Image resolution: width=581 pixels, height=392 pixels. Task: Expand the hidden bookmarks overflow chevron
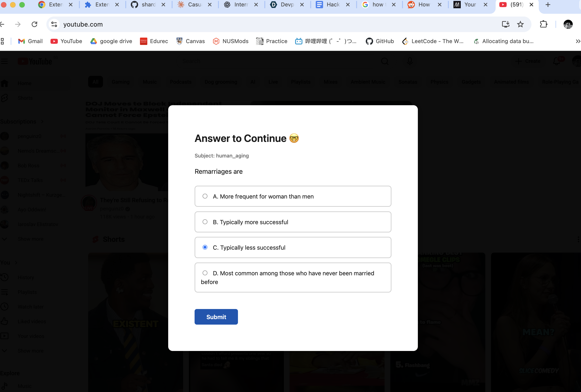578,41
